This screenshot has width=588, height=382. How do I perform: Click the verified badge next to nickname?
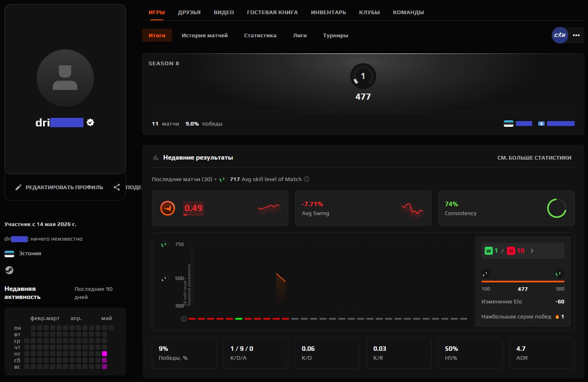click(x=90, y=122)
